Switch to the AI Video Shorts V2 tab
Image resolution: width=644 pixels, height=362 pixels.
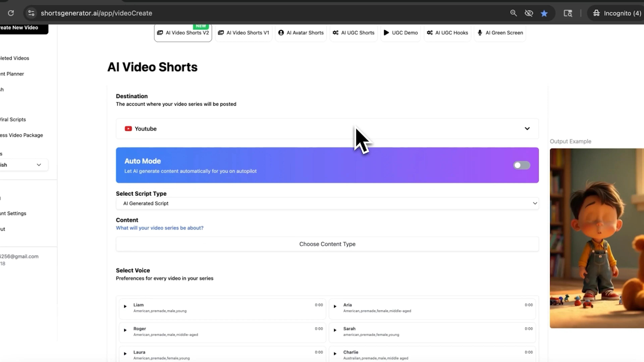[183, 33]
